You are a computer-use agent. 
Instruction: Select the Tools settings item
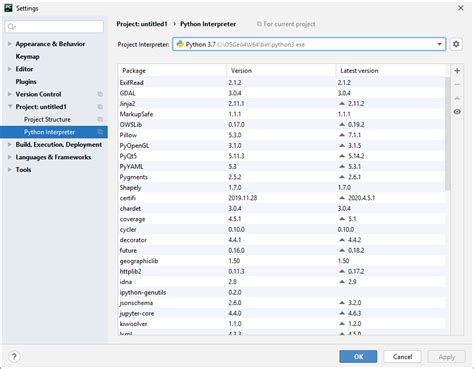point(23,170)
